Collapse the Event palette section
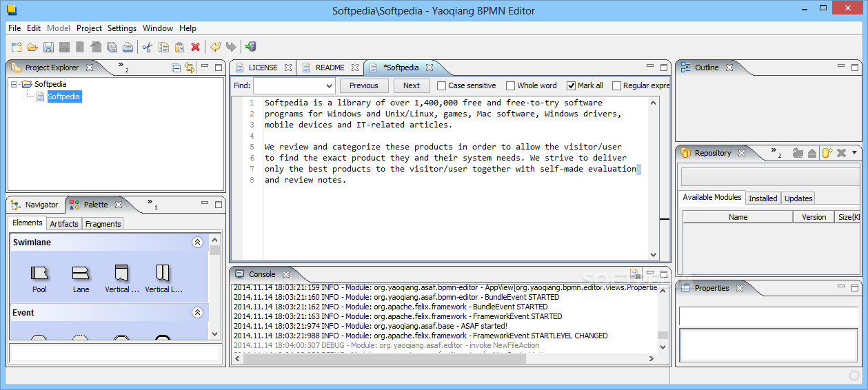Image resolution: width=868 pixels, height=390 pixels. [197, 313]
